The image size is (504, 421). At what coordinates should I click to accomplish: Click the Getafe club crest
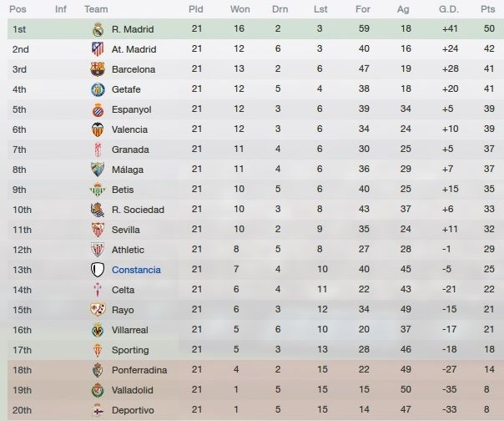coord(98,89)
